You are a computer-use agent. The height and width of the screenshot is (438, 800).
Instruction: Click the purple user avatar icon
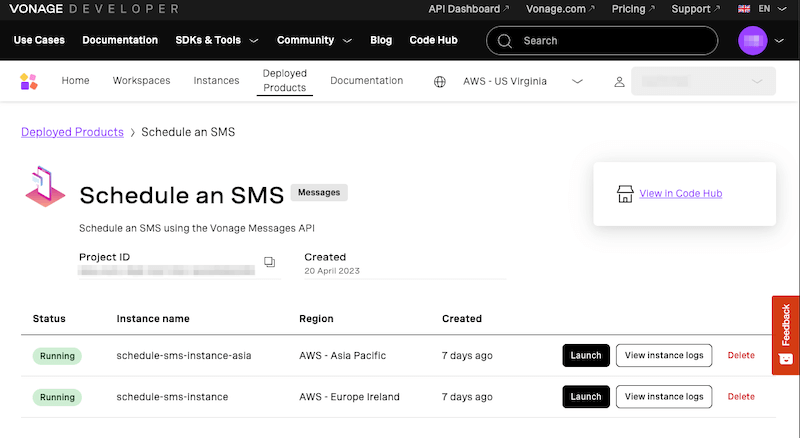click(x=751, y=40)
